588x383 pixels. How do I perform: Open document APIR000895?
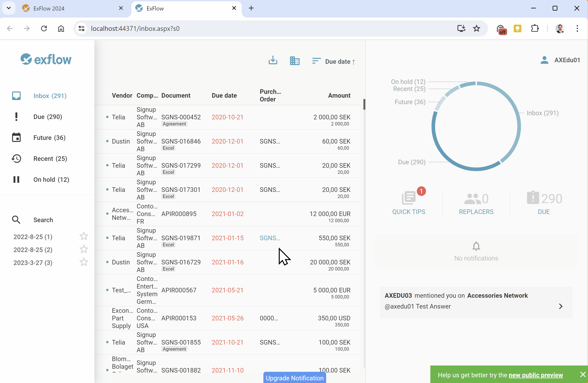[x=179, y=214]
